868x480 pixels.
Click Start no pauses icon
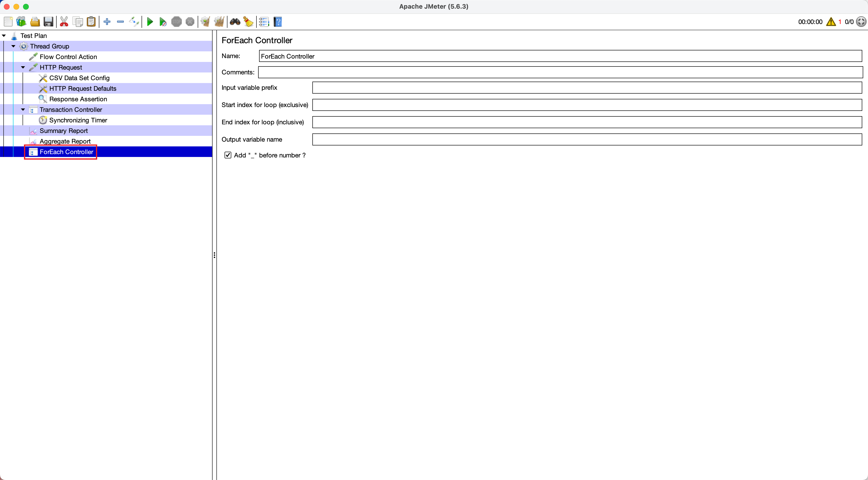point(163,22)
